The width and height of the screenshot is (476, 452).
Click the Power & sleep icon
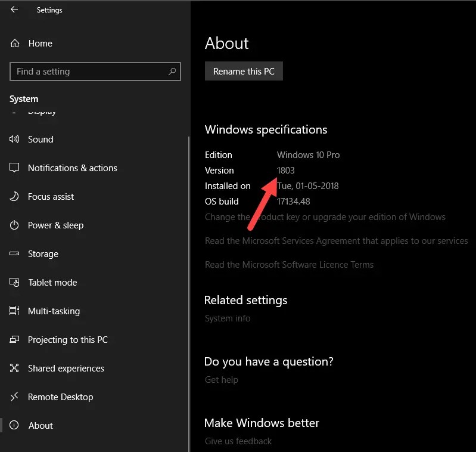point(14,225)
